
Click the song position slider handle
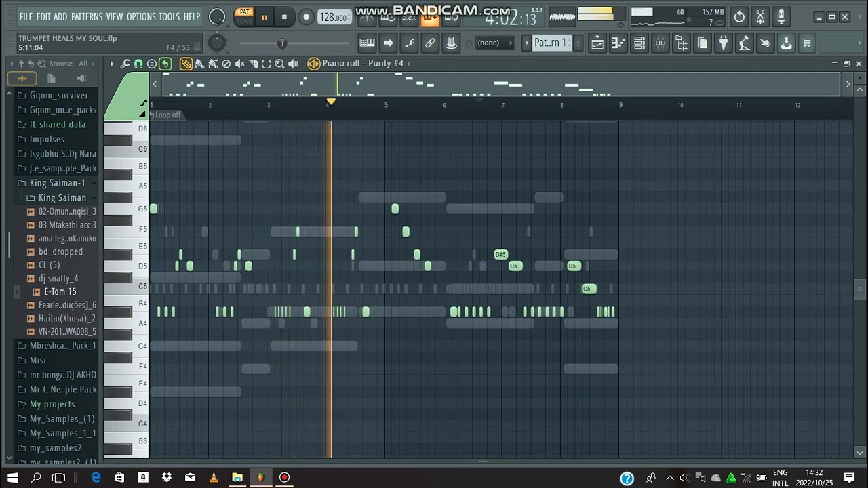point(282,44)
